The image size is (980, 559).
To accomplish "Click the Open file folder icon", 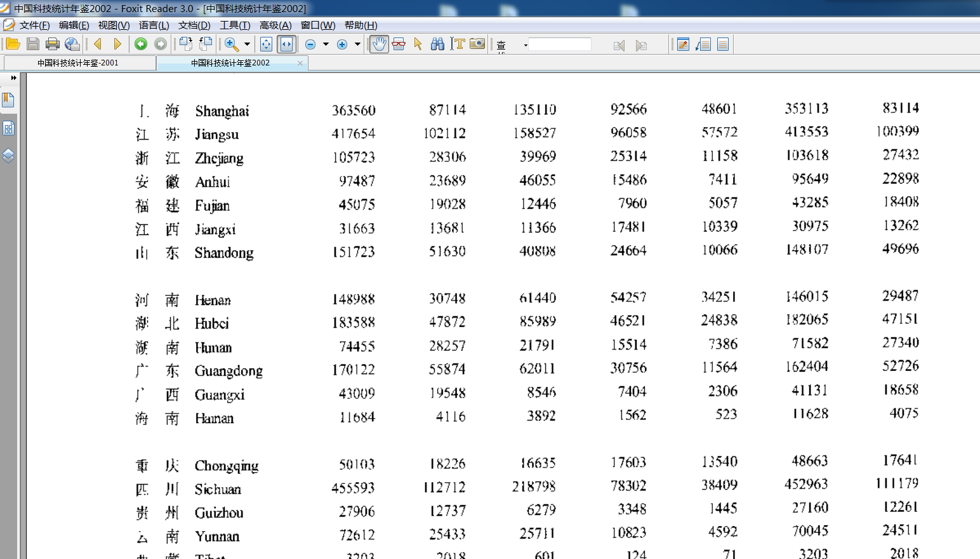I will (x=13, y=44).
